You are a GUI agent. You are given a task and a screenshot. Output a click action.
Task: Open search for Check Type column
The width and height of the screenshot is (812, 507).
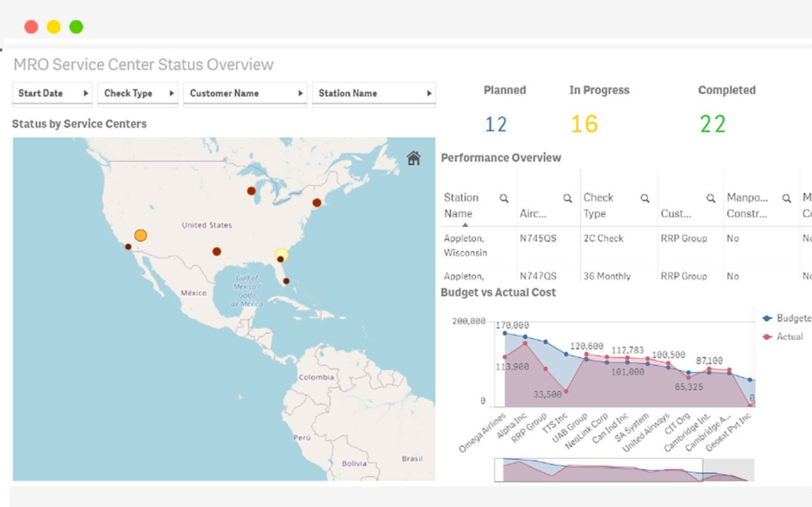[x=645, y=198]
